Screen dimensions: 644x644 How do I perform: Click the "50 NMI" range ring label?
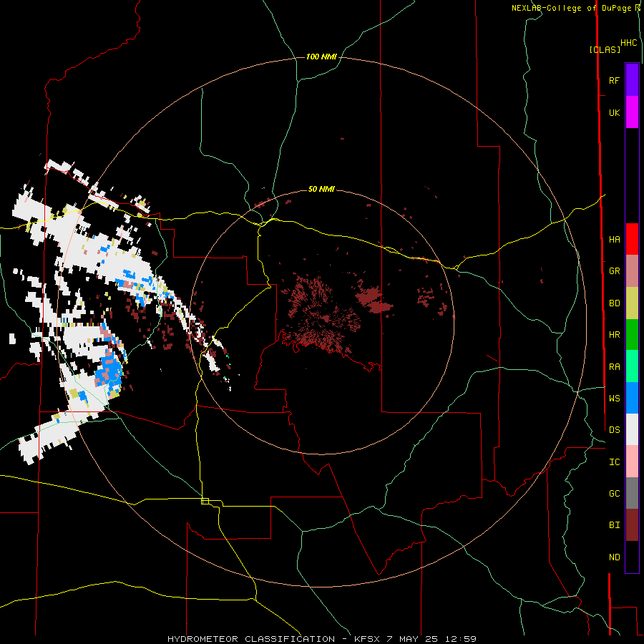point(321,189)
